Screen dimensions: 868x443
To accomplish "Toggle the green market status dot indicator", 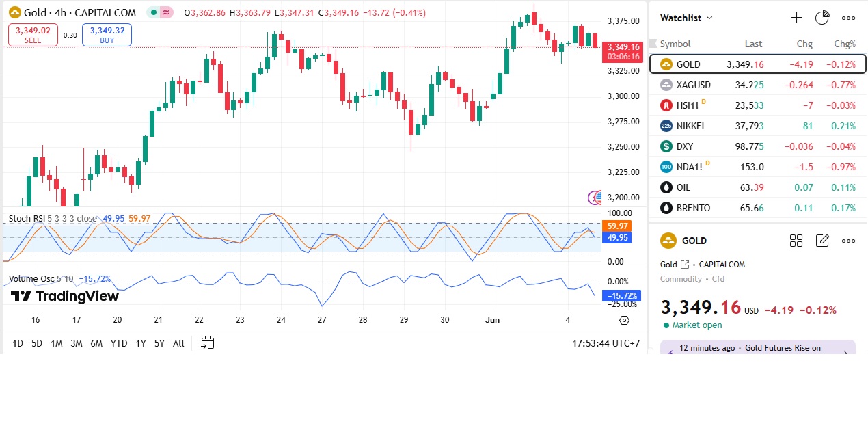I will [154, 13].
